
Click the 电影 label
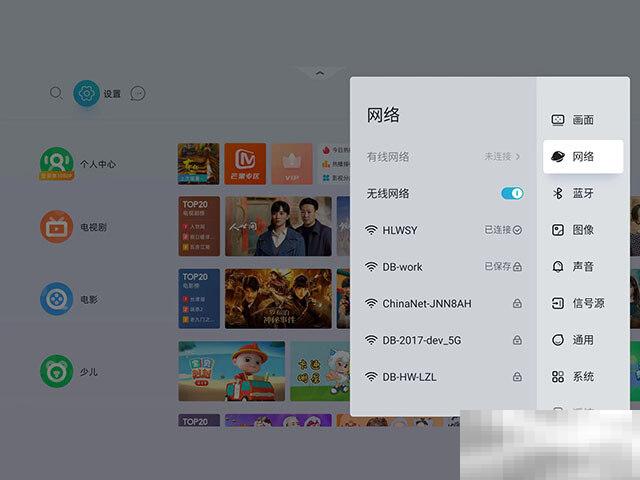click(x=89, y=299)
